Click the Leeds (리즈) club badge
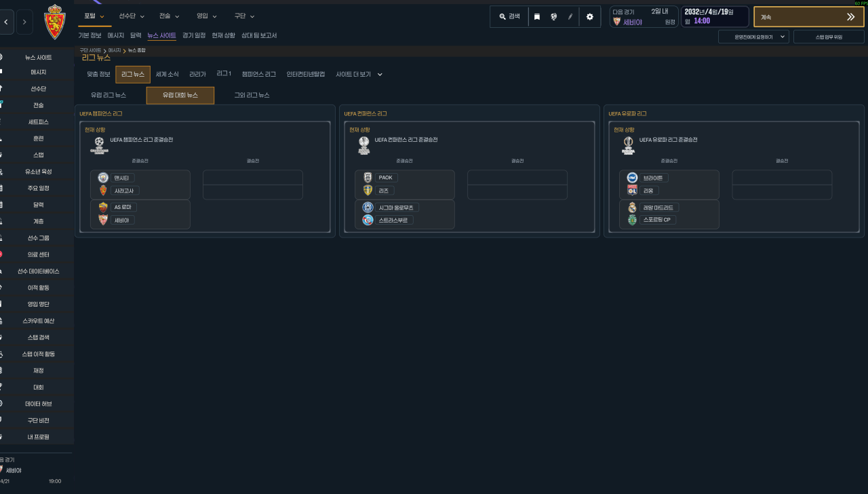868x494 pixels. [x=368, y=190]
